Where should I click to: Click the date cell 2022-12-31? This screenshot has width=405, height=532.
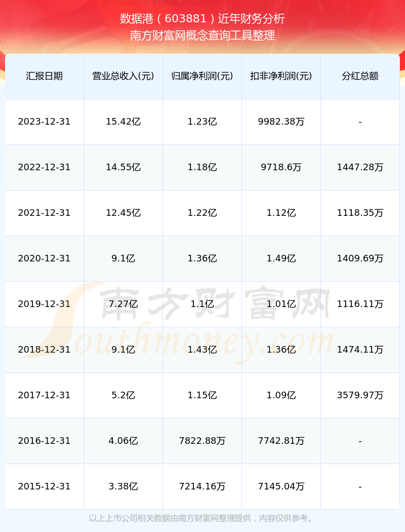click(x=45, y=167)
